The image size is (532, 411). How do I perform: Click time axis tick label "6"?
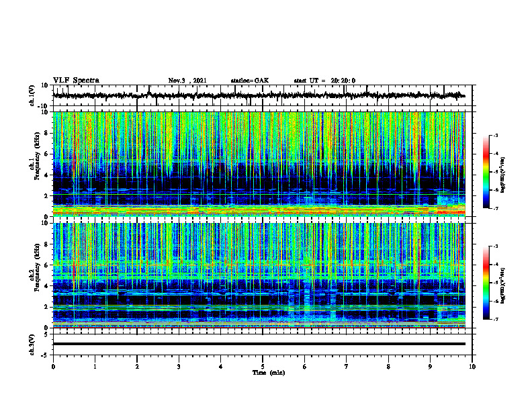point(305,367)
